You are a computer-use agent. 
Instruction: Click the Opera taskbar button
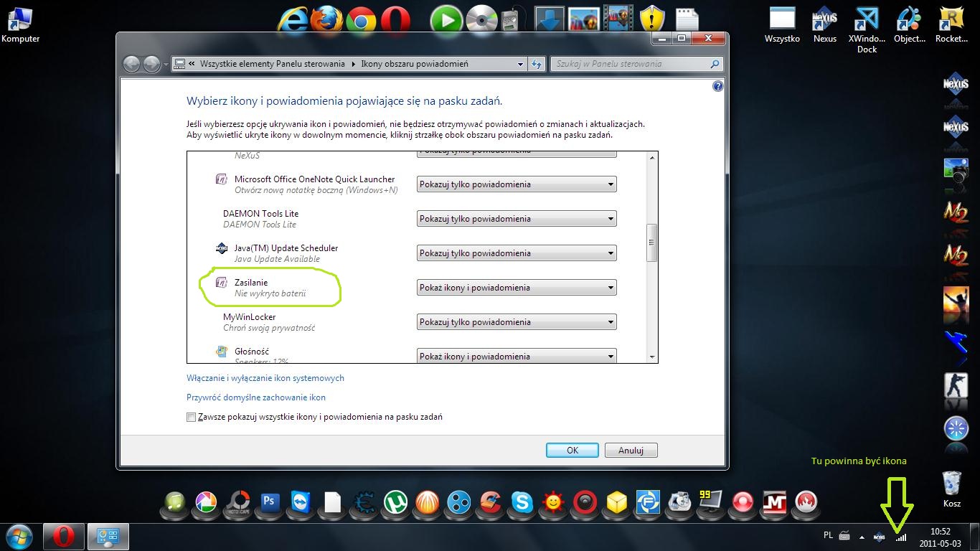coord(64,537)
